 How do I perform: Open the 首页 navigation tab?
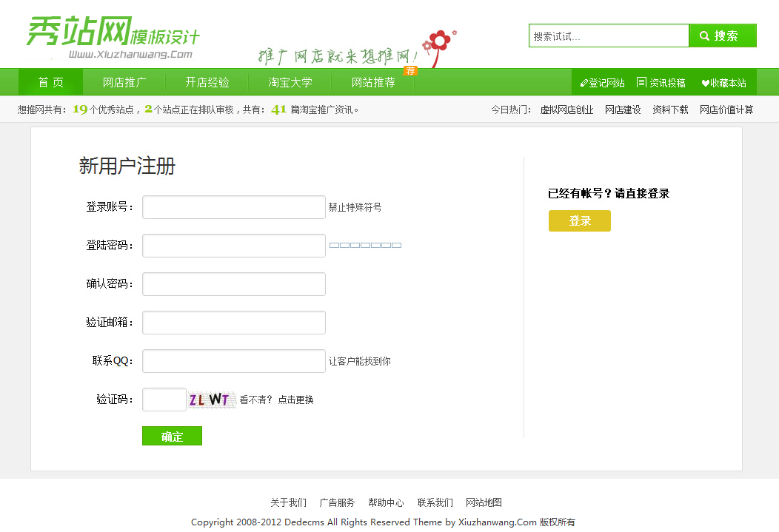(51, 82)
